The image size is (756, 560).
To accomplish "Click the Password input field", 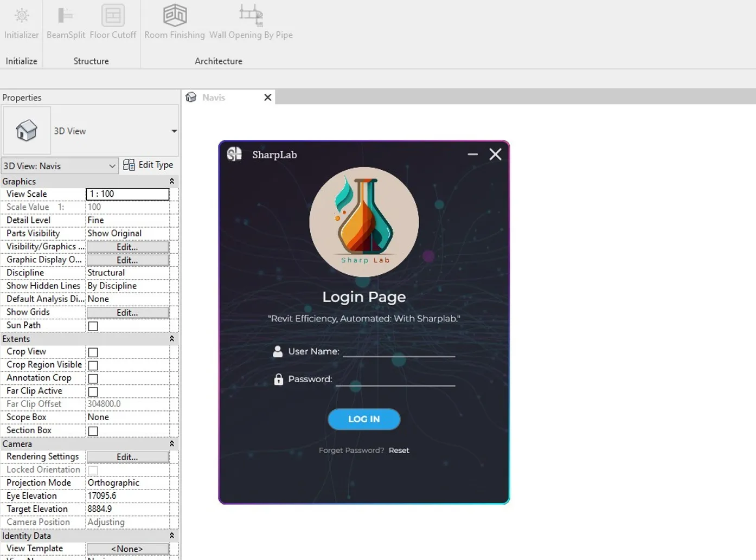I will pyautogui.click(x=395, y=378).
